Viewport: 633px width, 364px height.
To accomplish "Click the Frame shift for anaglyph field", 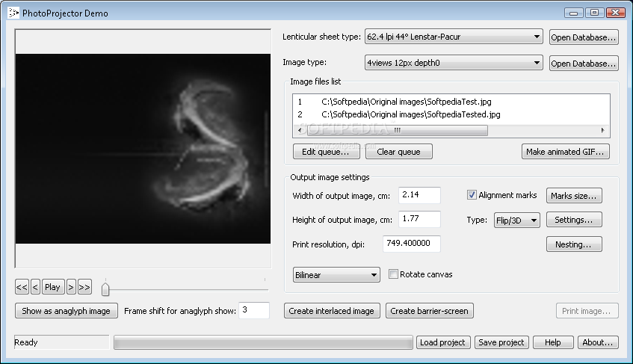I will click(x=254, y=310).
